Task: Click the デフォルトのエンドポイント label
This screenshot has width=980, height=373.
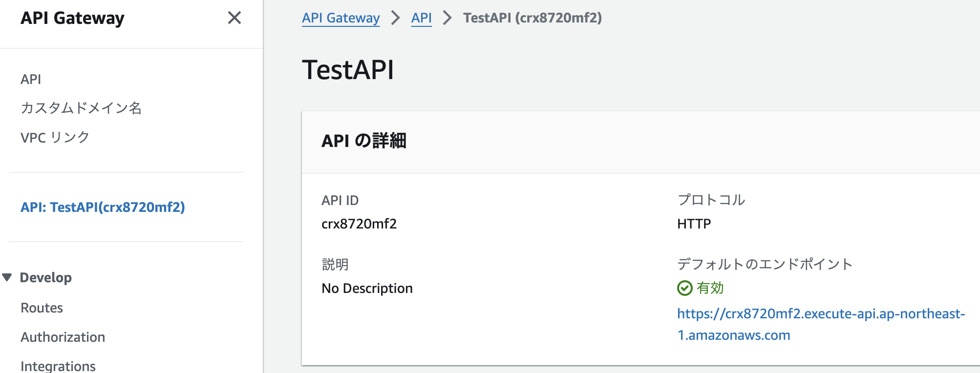Action: coord(765,264)
